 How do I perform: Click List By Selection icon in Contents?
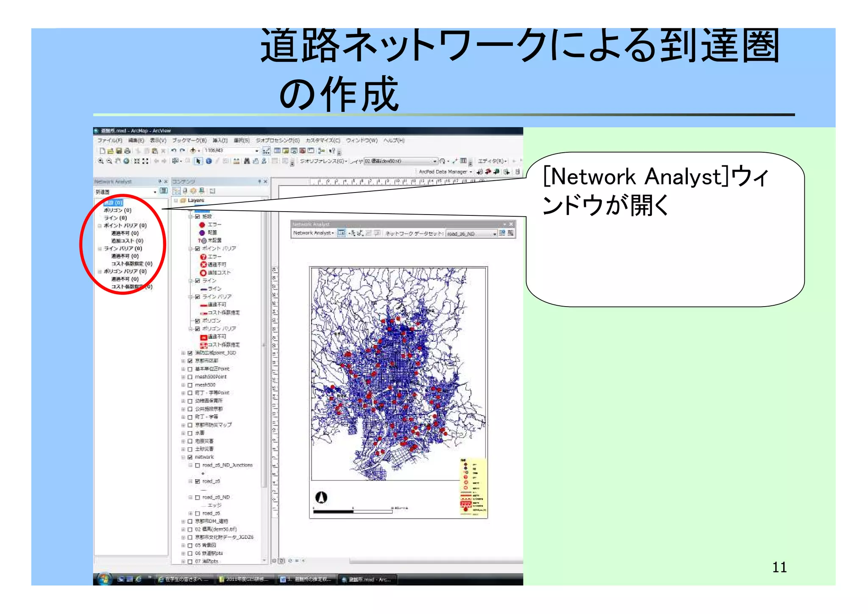[202, 191]
